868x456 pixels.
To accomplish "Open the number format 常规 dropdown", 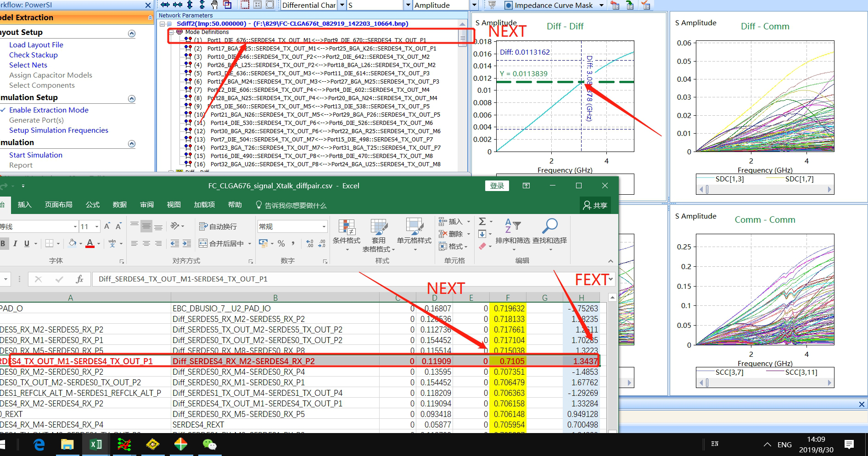I will 324,226.
